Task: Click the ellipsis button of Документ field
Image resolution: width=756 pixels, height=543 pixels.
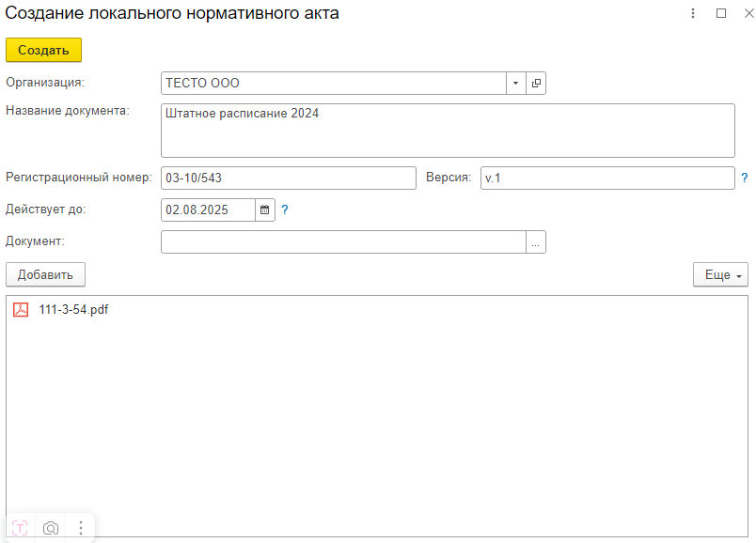Action: [536, 241]
